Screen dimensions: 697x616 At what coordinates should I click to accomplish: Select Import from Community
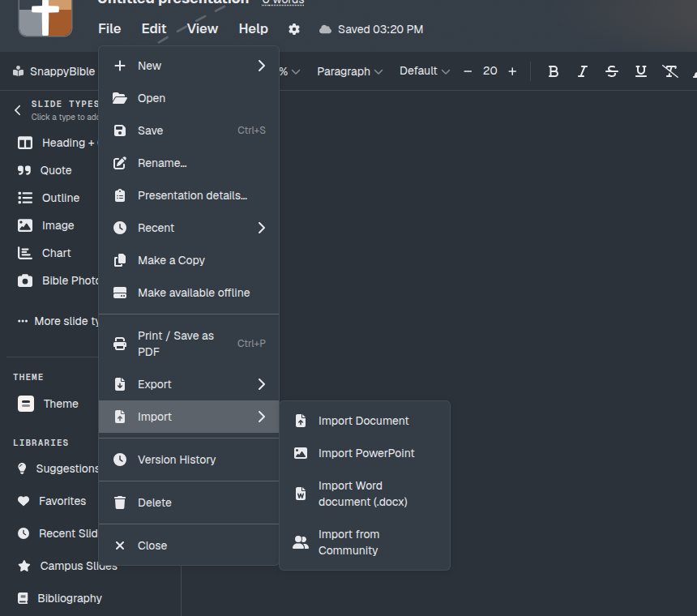(x=365, y=542)
